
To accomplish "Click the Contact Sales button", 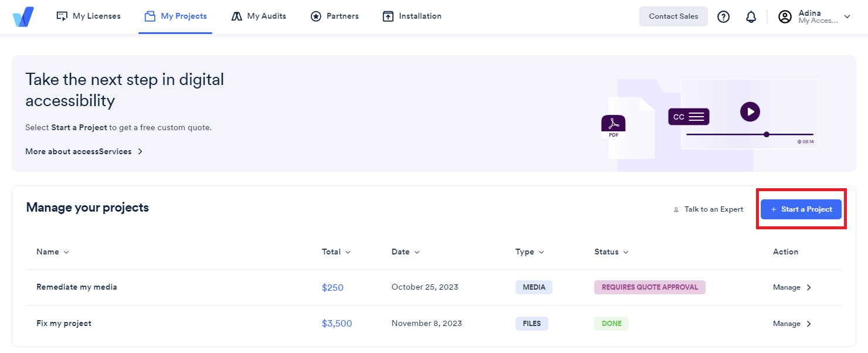I will [x=673, y=16].
